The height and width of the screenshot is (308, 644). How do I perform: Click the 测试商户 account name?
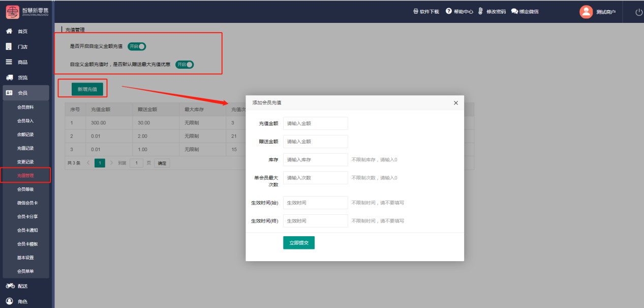[606, 12]
